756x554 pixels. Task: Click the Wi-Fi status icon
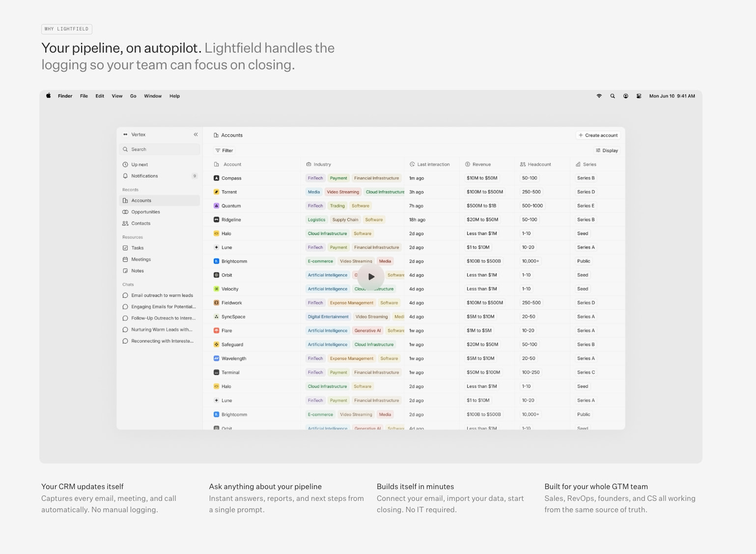(x=599, y=96)
